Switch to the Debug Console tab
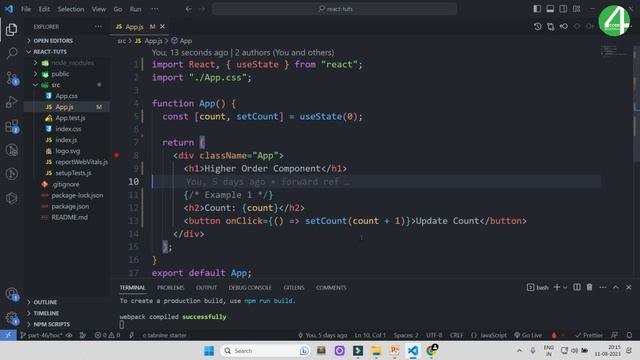 coord(250,287)
